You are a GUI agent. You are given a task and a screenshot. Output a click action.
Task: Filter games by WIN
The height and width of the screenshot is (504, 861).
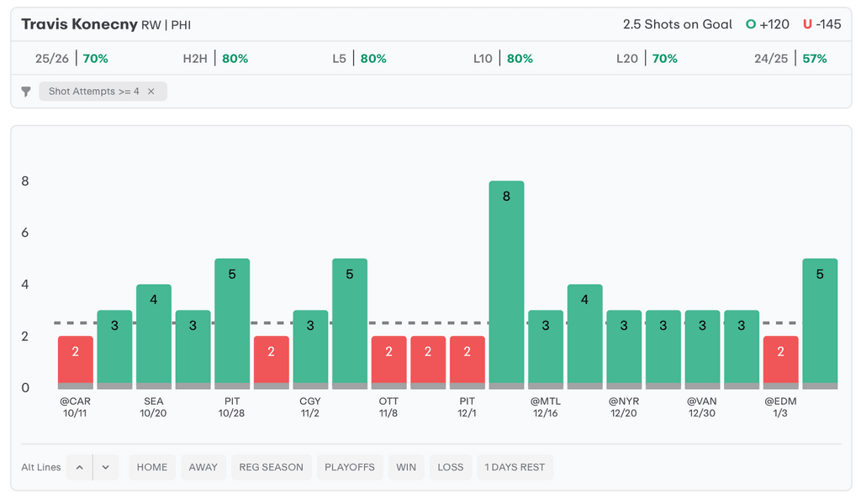click(x=406, y=467)
